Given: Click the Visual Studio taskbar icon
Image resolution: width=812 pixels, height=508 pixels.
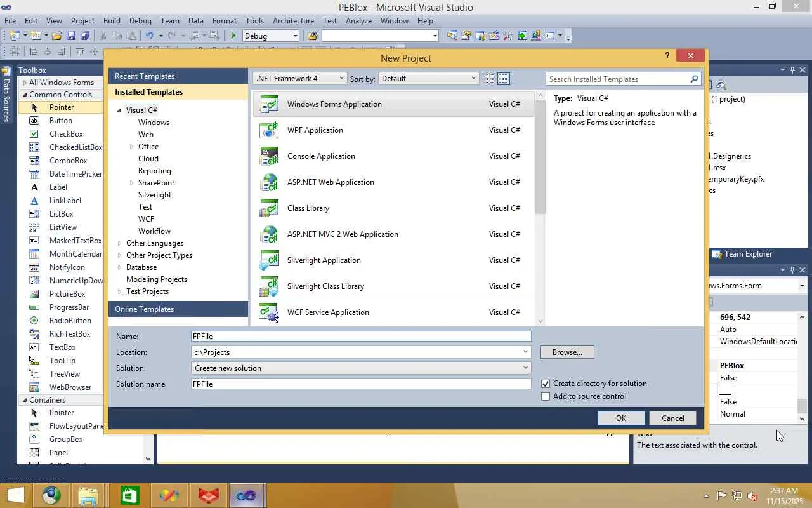Looking at the screenshot, I should coord(247,495).
